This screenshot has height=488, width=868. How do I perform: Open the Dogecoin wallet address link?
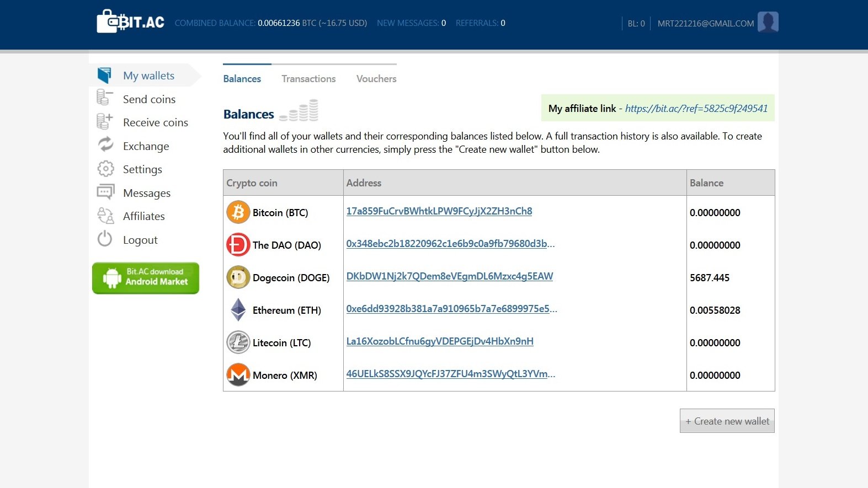click(x=450, y=276)
